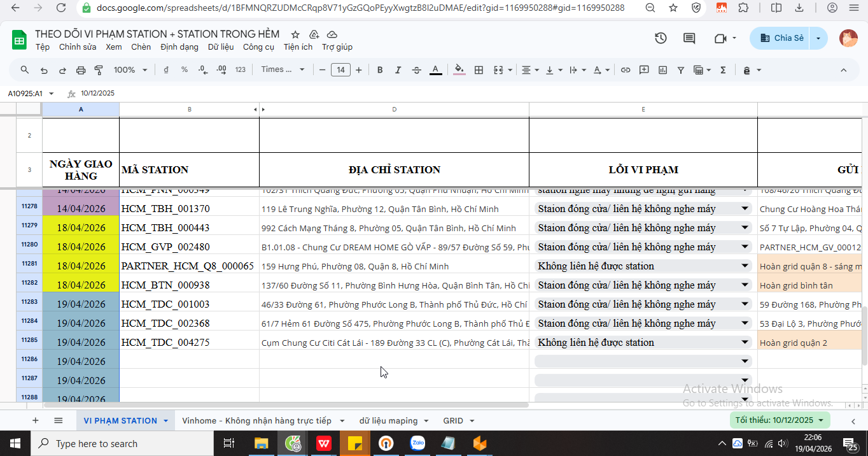Decrease font size with the minus button
The image size is (868, 456).
(x=323, y=70)
